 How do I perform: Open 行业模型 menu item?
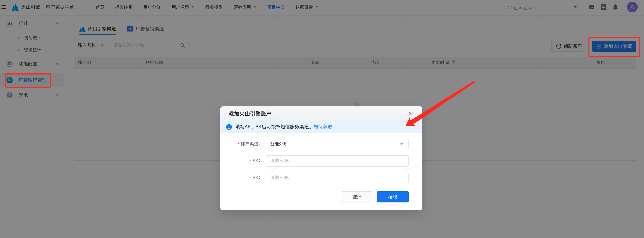pyautogui.click(x=214, y=7)
